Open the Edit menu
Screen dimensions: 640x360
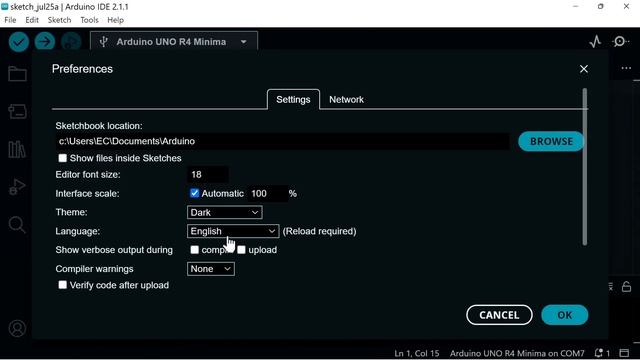(x=32, y=20)
